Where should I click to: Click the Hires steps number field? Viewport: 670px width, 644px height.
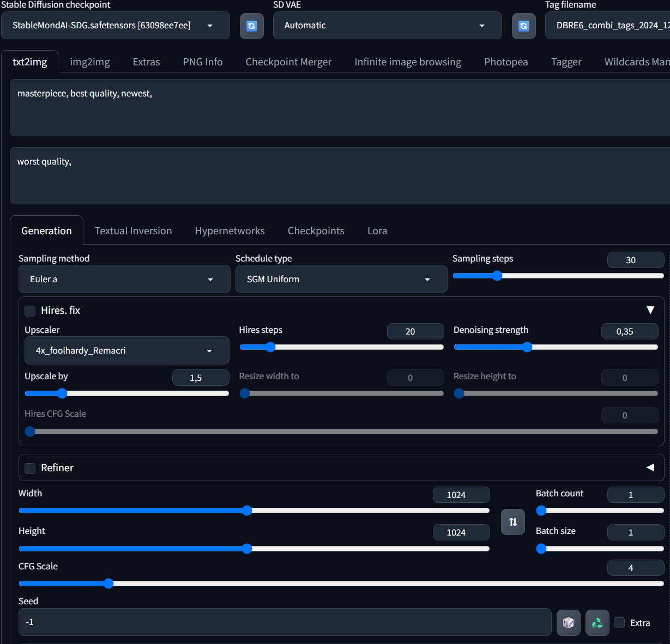(415, 331)
